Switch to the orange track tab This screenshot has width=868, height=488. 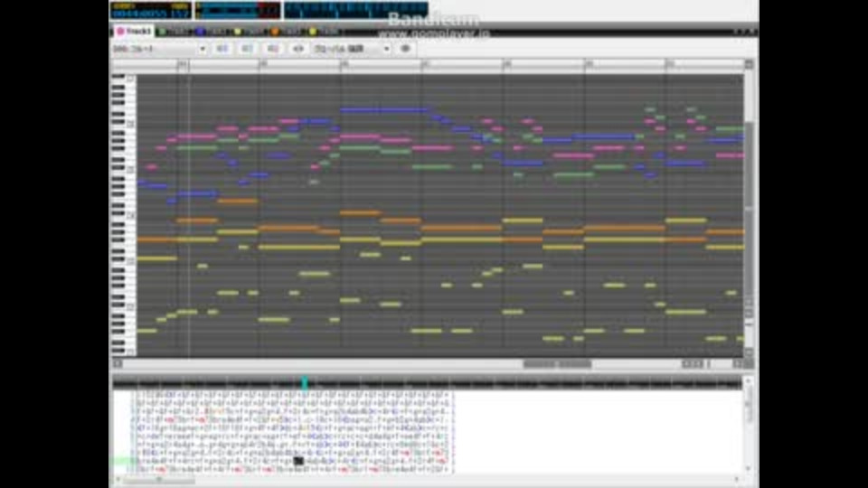[288, 33]
